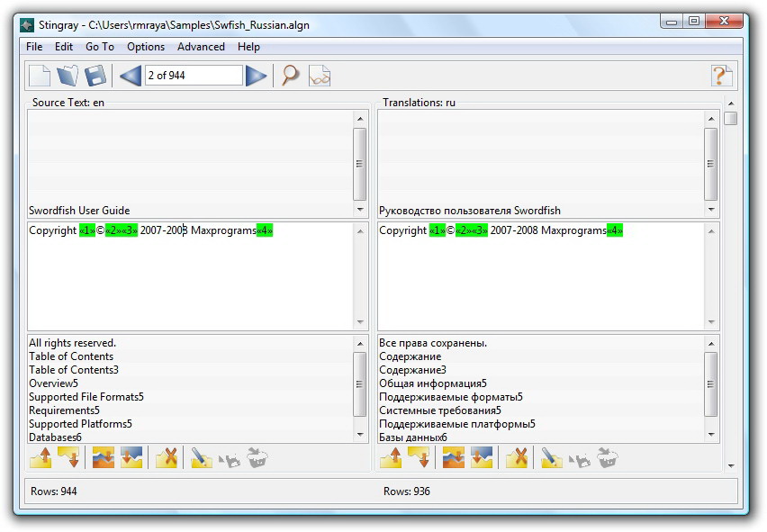The height and width of the screenshot is (532, 767).
Task: Click inside the current Russian translation 'Copyright' segment
Action: point(540,276)
